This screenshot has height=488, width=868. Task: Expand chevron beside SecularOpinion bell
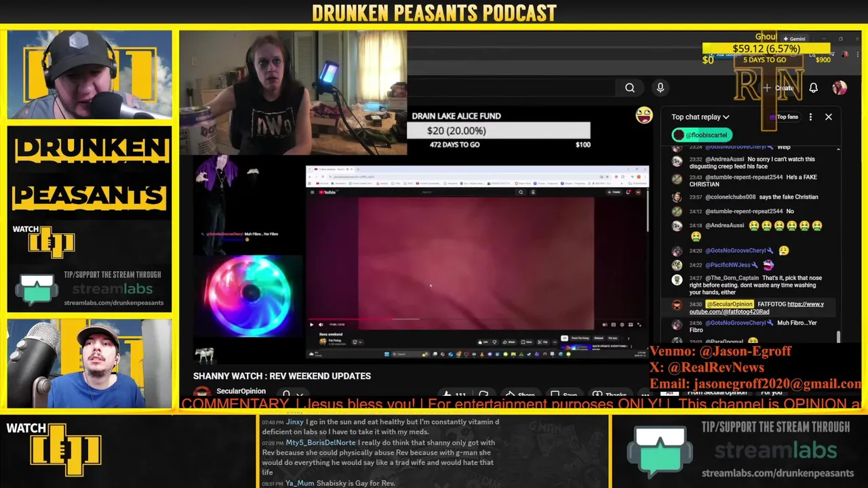point(299,394)
